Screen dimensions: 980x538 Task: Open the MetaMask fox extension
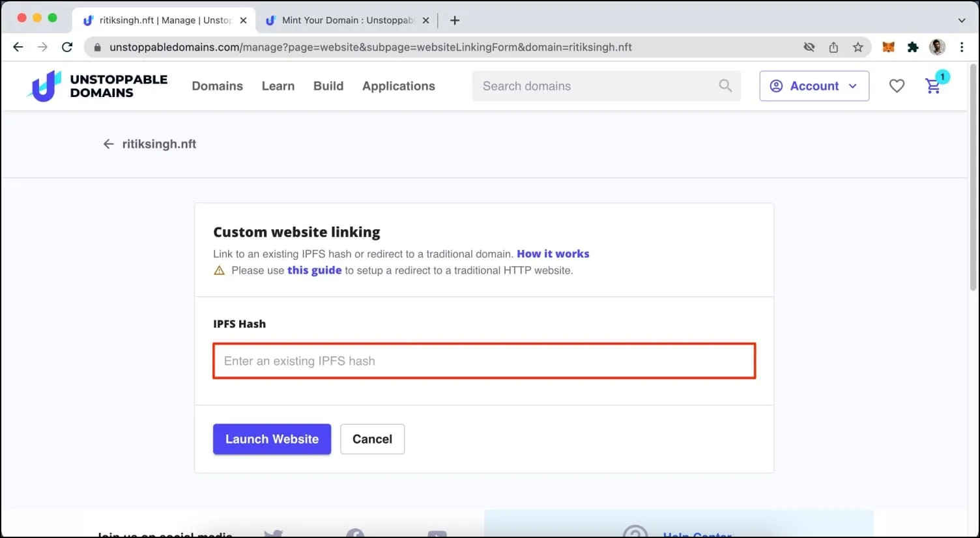coord(889,47)
